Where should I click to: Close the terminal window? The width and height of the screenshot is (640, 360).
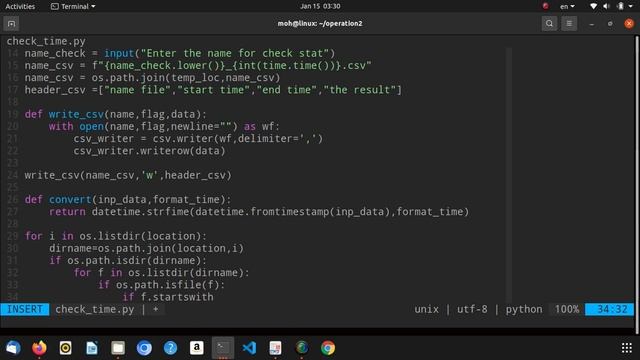pyautogui.click(x=629, y=24)
